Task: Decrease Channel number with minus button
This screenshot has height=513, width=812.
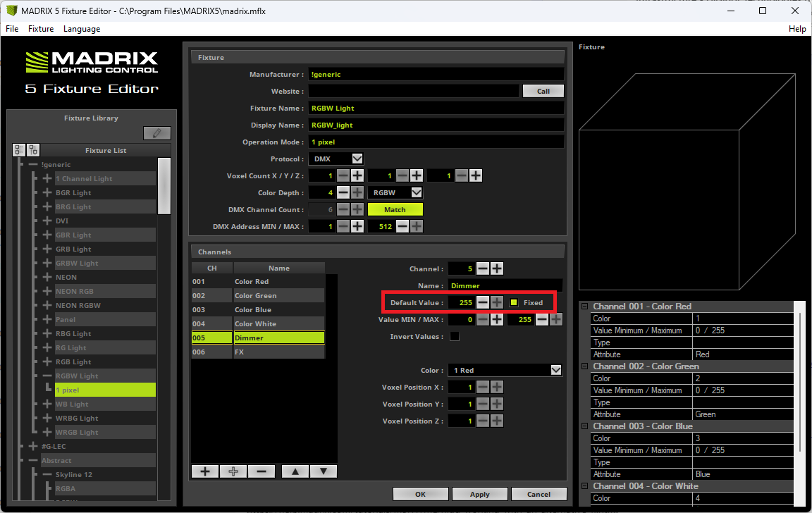Action: [x=483, y=268]
